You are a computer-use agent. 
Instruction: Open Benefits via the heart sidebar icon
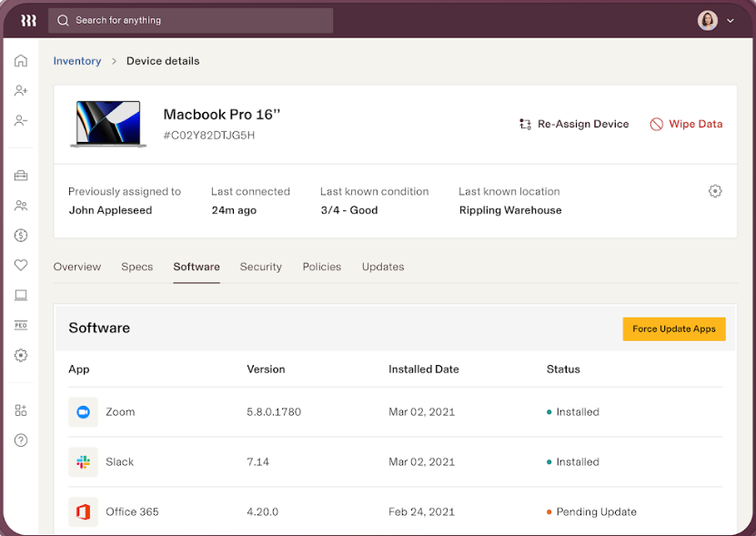click(21, 265)
